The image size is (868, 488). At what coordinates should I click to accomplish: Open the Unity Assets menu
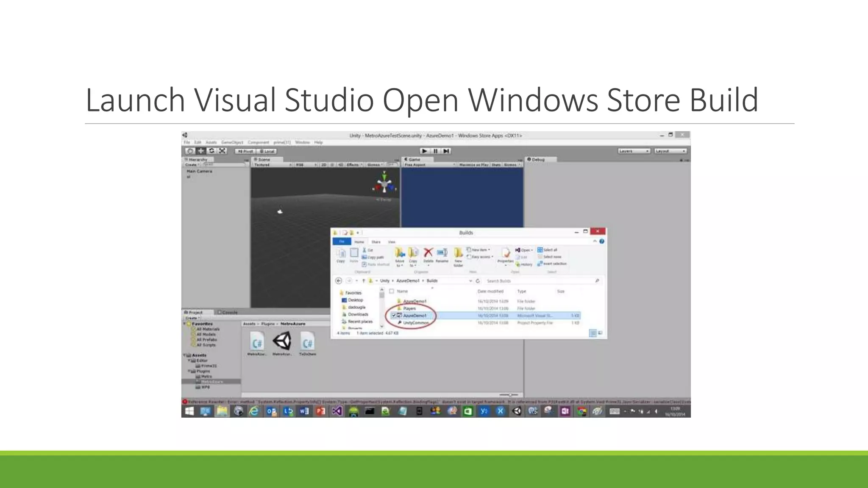pos(211,142)
